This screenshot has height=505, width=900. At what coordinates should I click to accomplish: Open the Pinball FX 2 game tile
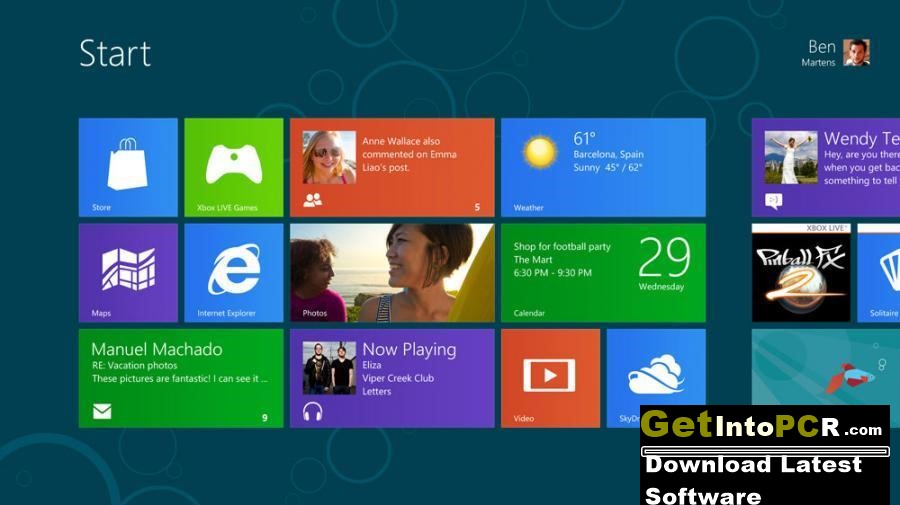pyautogui.click(x=801, y=273)
